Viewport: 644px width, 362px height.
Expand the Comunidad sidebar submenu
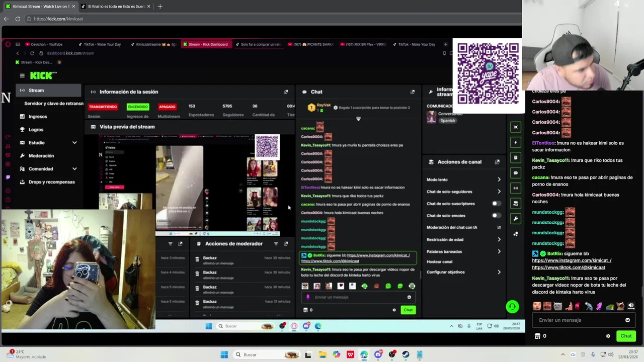74,169
